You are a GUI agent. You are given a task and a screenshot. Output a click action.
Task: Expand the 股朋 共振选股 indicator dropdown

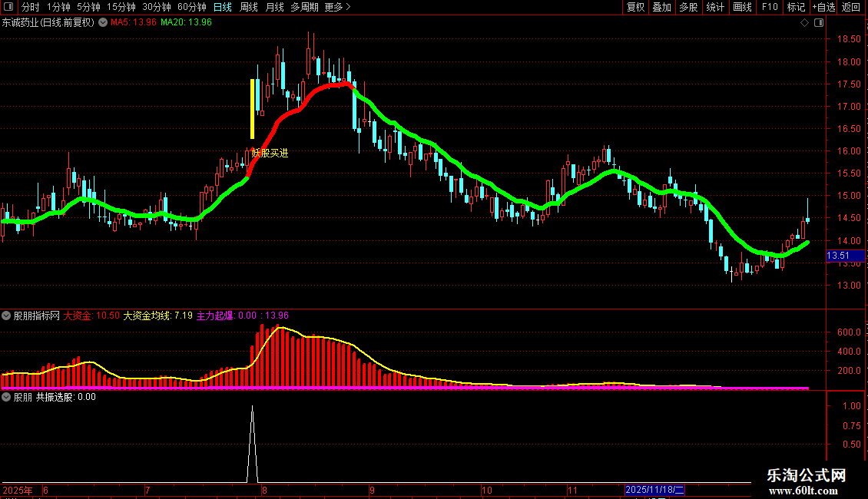(x=6, y=397)
